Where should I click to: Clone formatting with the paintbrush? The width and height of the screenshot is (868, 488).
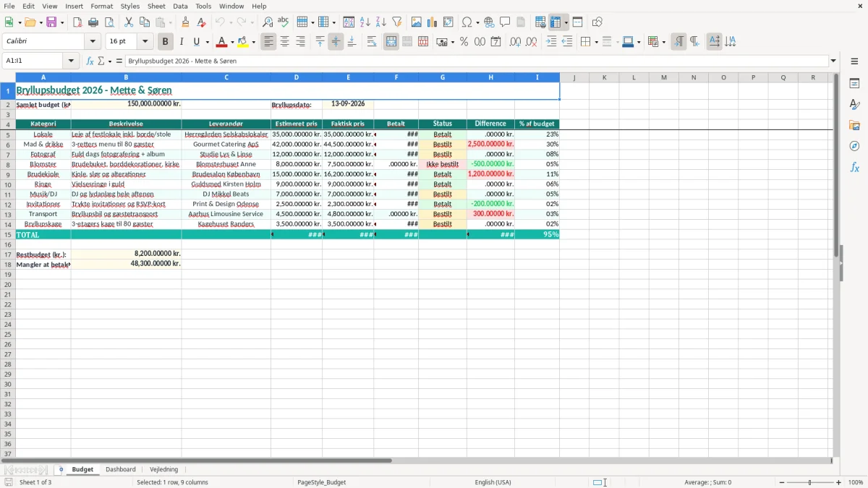coord(185,22)
